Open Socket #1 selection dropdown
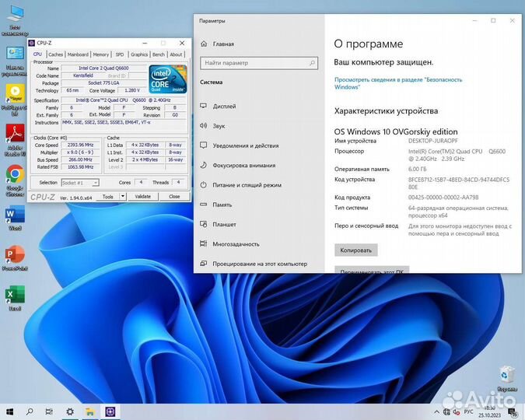The height and width of the screenshot is (420, 525). tap(80, 183)
